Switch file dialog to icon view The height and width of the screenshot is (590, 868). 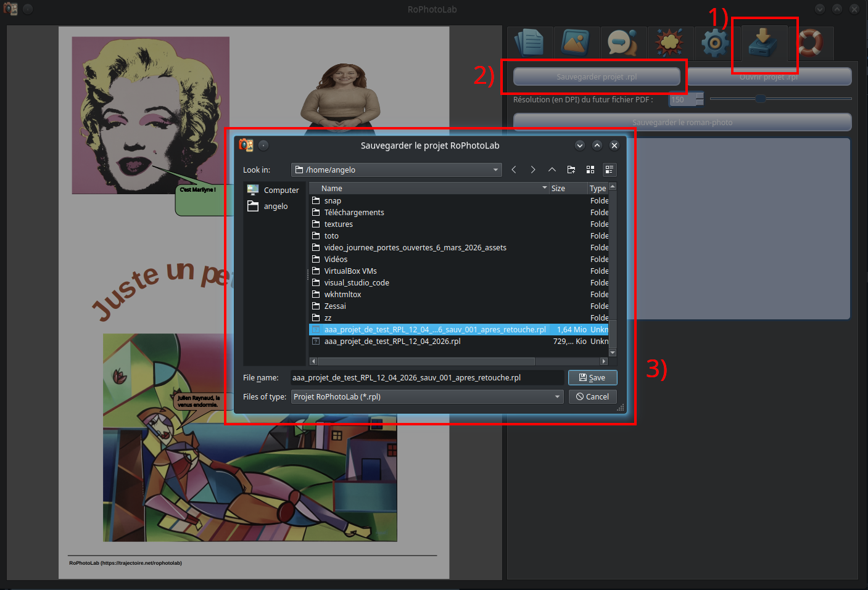coord(590,170)
